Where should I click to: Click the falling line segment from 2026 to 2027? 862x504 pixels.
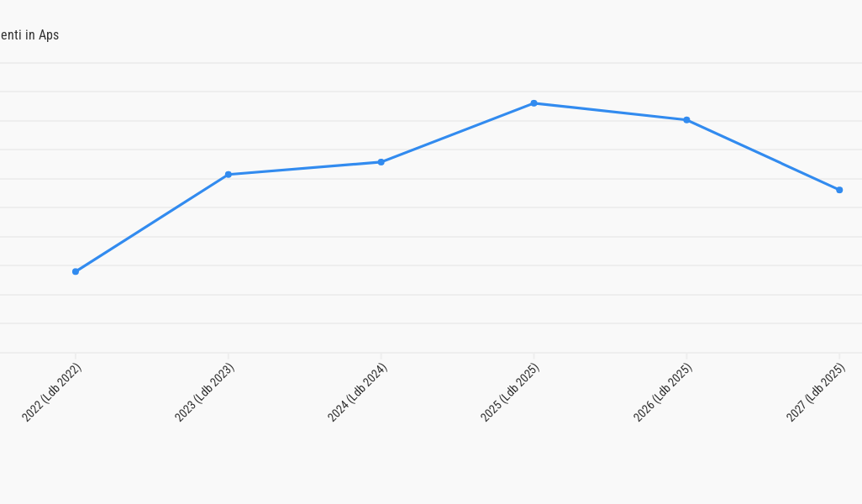763,155
